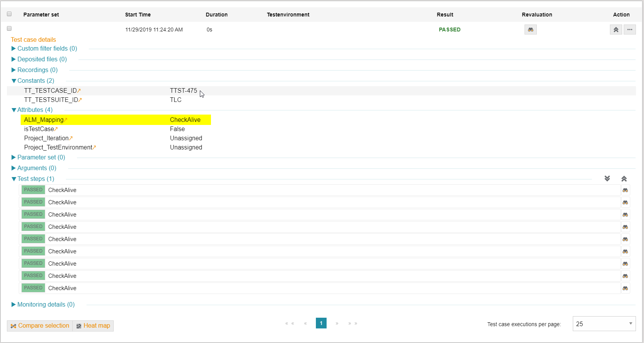Collapse the Constants (2) section
The width and height of the screenshot is (644, 343).
point(35,81)
